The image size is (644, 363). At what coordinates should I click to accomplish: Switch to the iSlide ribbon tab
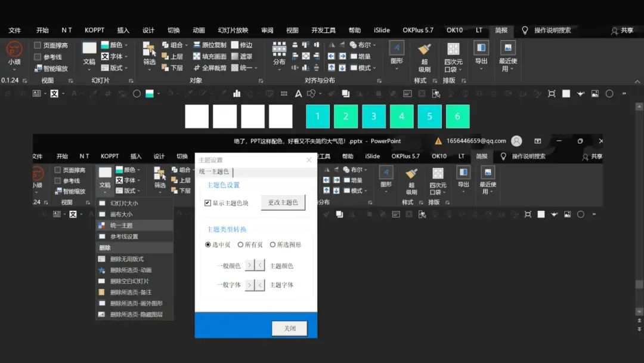tap(382, 30)
